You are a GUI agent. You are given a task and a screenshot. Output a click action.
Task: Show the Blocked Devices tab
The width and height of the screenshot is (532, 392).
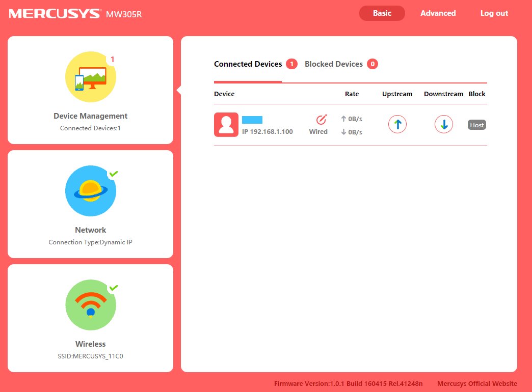333,64
